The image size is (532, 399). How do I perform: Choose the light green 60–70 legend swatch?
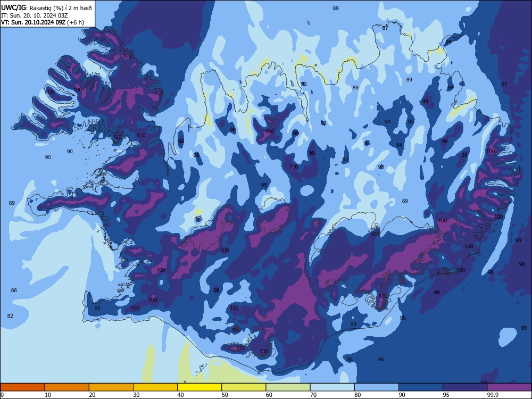pyautogui.click(x=288, y=387)
